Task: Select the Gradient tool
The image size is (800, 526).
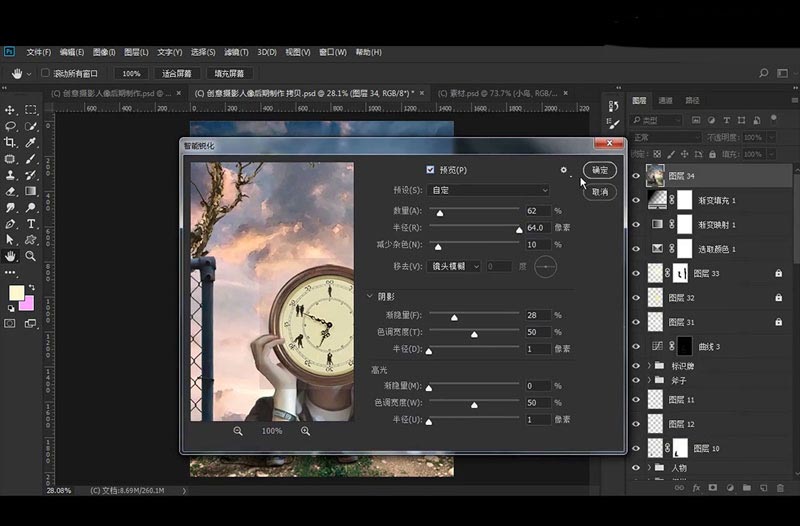Action: click(31, 191)
